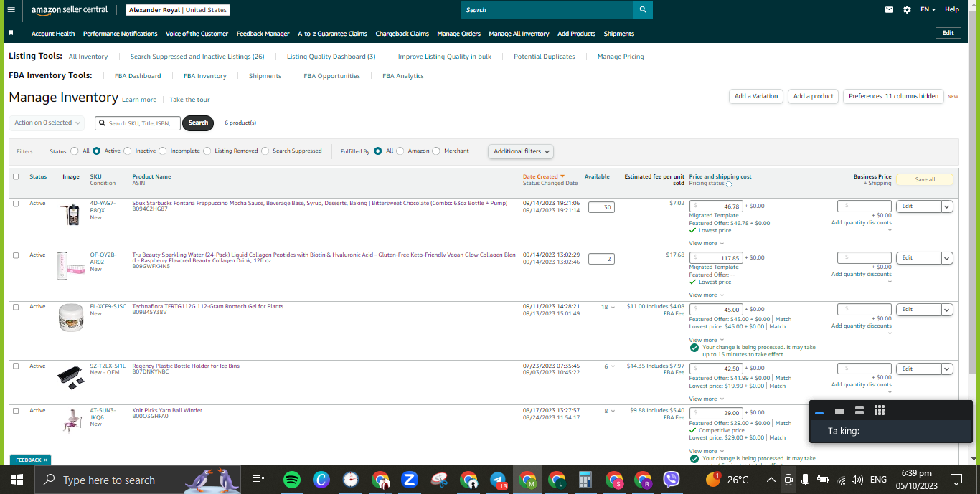The image size is (980, 494).
Task: Open Edit dropdown arrow for Tru Beauty row
Action: [947, 258]
